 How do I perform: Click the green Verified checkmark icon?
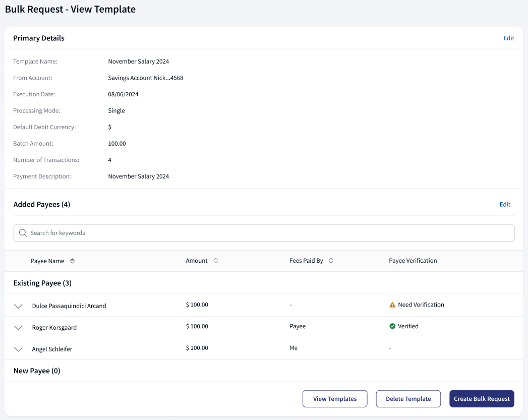(392, 326)
